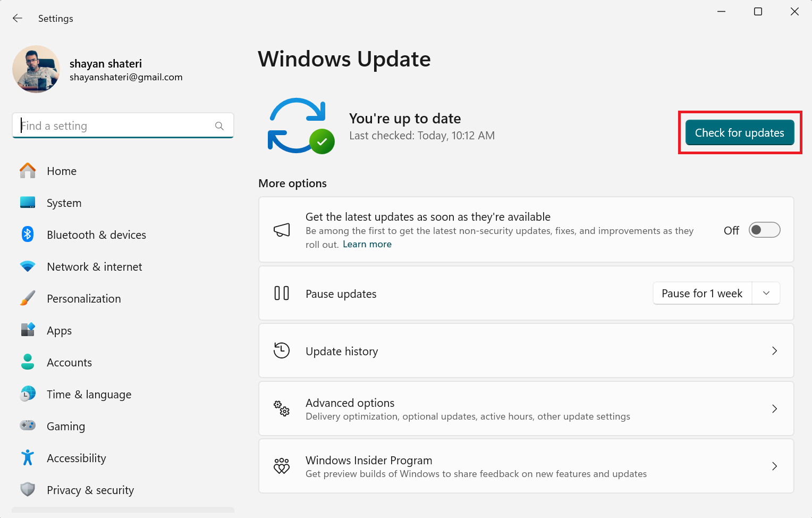812x518 pixels.
Task: Click the Bluetooth icon in sidebar
Action: [x=28, y=235]
